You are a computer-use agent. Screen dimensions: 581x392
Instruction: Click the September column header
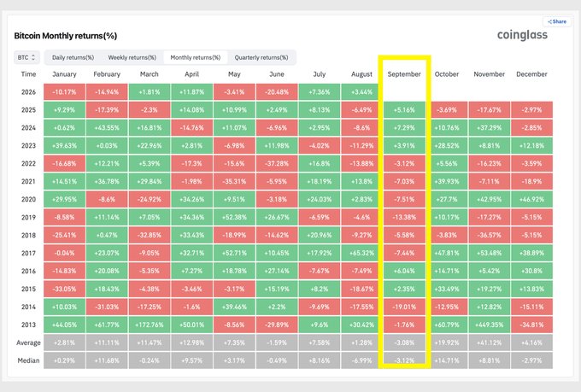click(x=404, y=74)
